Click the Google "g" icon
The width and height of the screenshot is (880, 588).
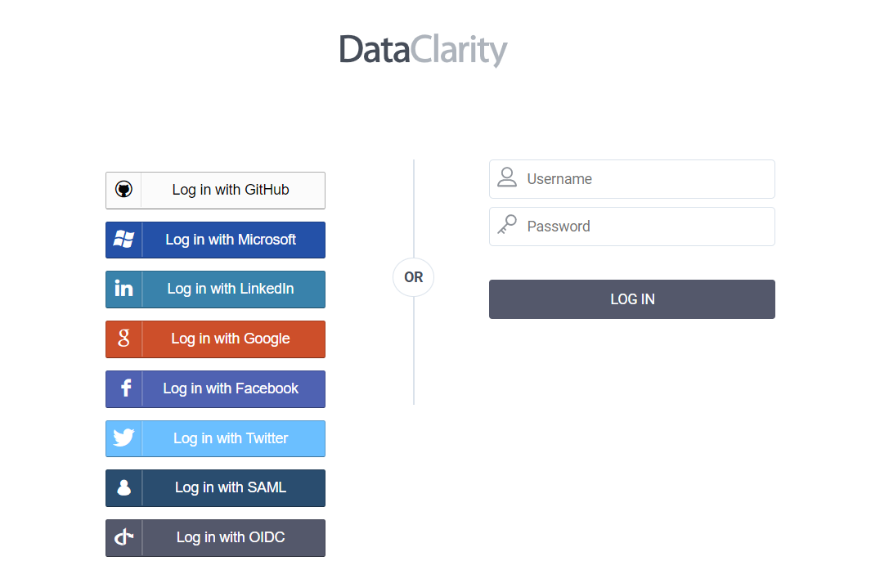coord(123,339)
